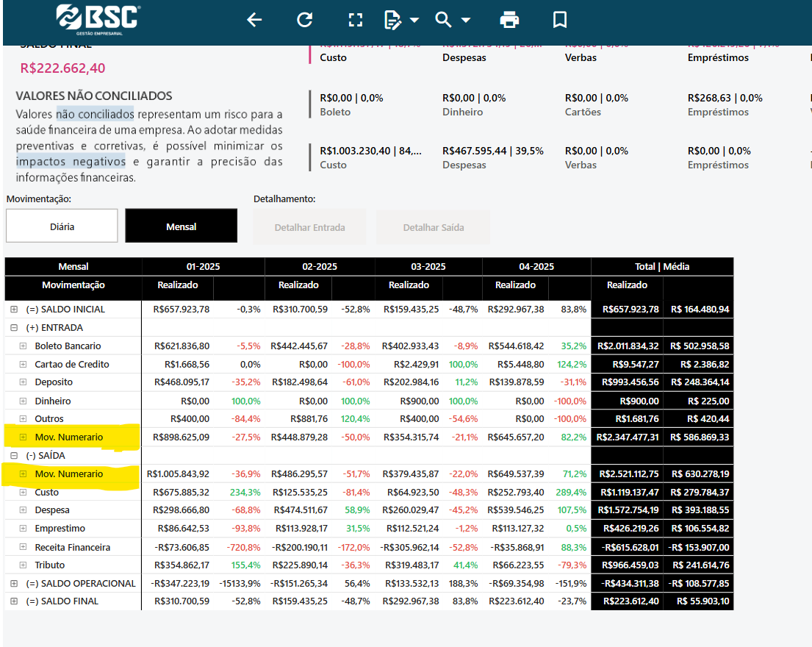Click Receita Financeira total -R$615.628,01
This screenshot has height=647, width=812.
click(x=630, y=547)
